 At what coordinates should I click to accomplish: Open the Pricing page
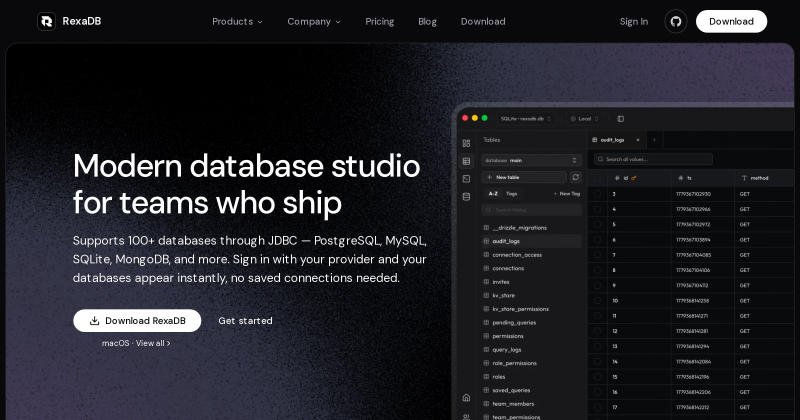pos(380,21)
